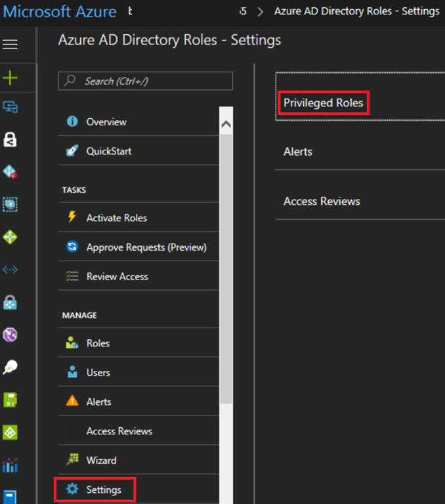This screenshot has width=445, height=504.
Task: Open the hamburger menu in left sidebar
Action: (11, 45)
